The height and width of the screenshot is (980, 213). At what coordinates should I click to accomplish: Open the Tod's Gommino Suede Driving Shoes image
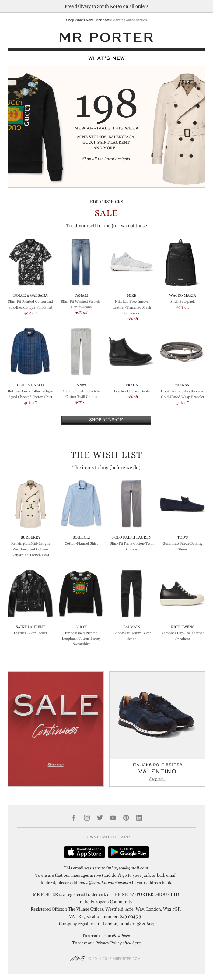tap(182, 504)
